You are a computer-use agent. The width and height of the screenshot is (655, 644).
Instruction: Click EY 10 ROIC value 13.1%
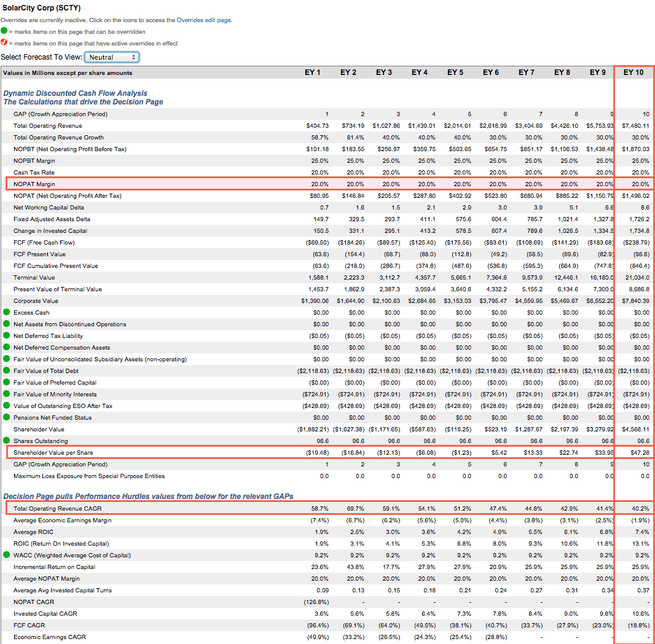pos(641,544)
